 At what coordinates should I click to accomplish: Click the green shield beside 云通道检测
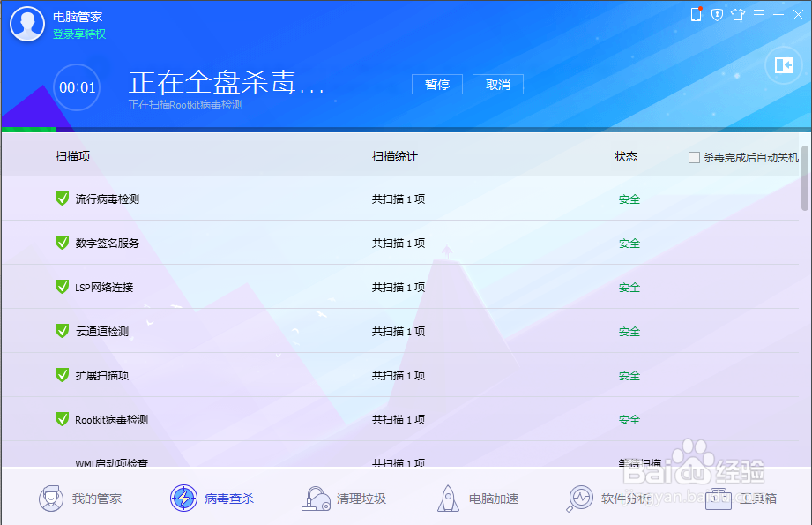(x=62, y=331)
